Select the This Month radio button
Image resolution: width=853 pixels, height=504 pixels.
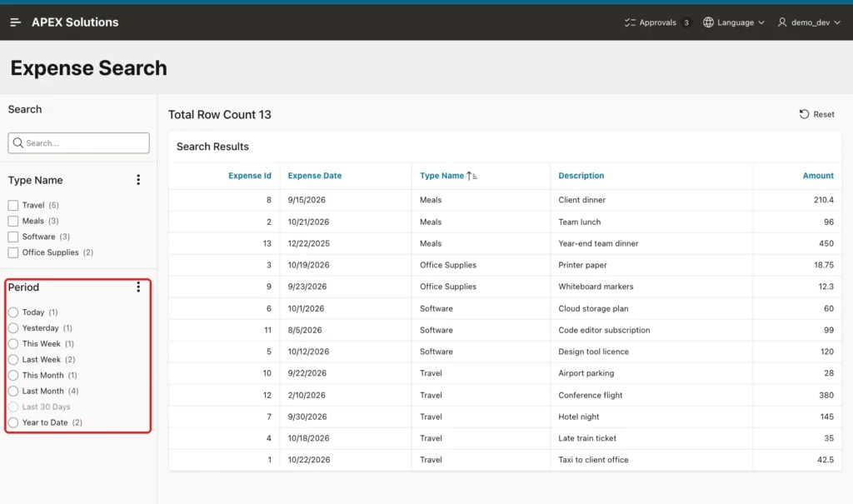tap(13, 376)
